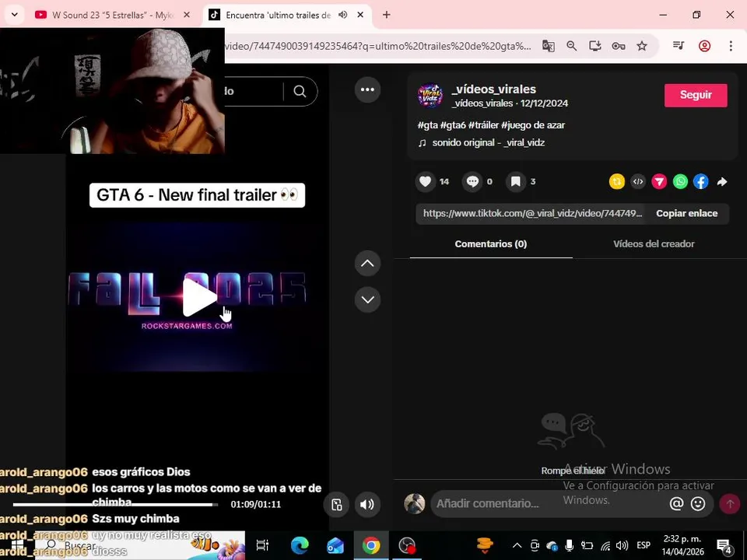This screenshot has width=747, height=560.
Task: Open the notification center icon
Action: click(724, 546)
